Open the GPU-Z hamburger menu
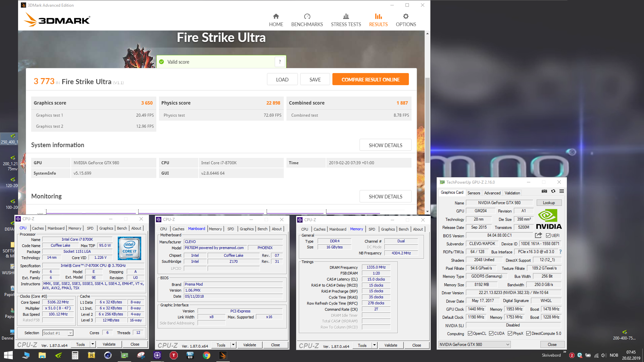Viewport: 644px width, 362px height. tap(561, 191)
